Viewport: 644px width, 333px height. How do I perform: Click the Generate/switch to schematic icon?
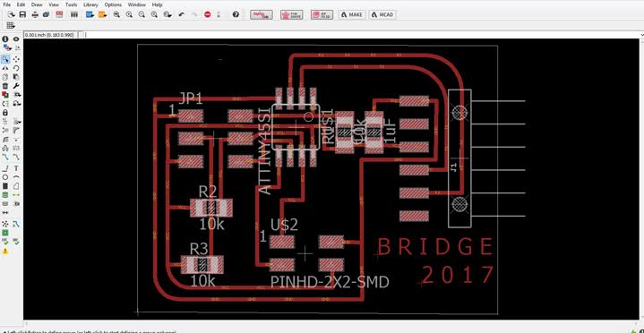[x=59, y=15]
